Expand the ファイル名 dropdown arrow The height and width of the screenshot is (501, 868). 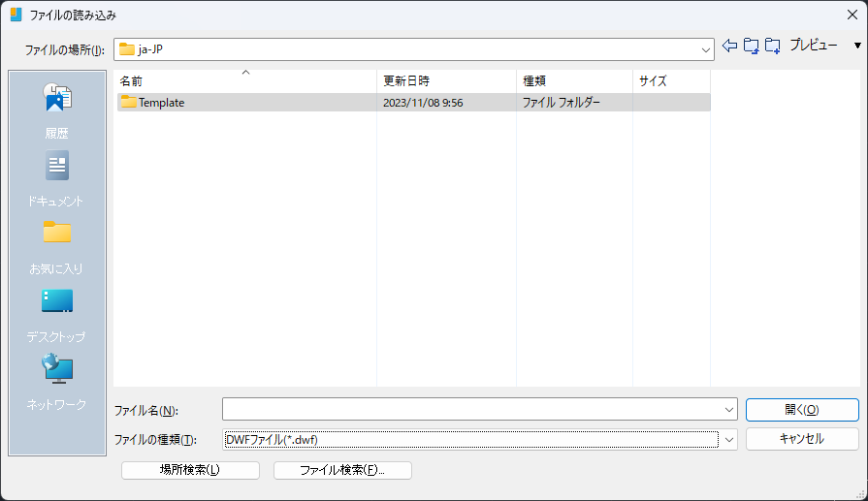pos(729,410)
